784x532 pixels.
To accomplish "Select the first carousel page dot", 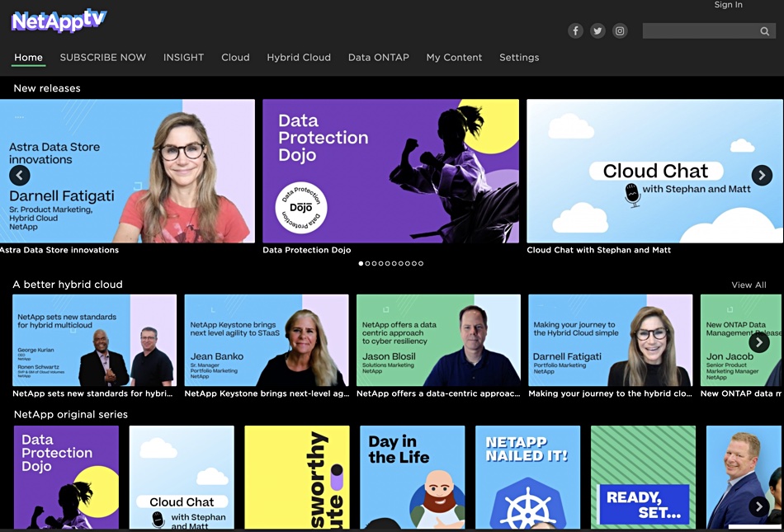I will pyautogui.click(x=361, y=263).
